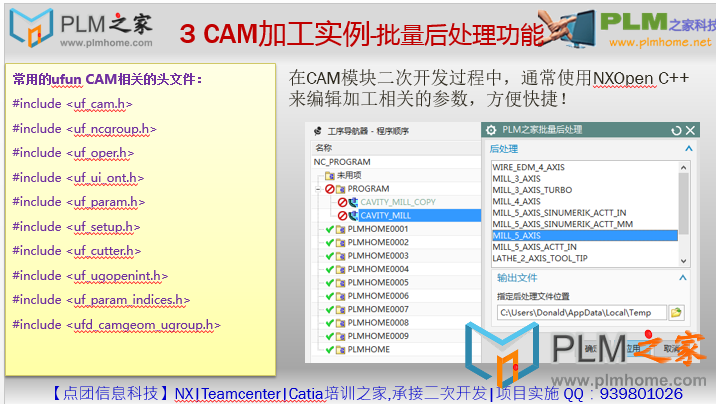Viewport: 716px width, 404px height.
Task: Select the highlighted MILL_5_AXIS postprocessor
Action: pyautogui.click(x=585, y=236)
